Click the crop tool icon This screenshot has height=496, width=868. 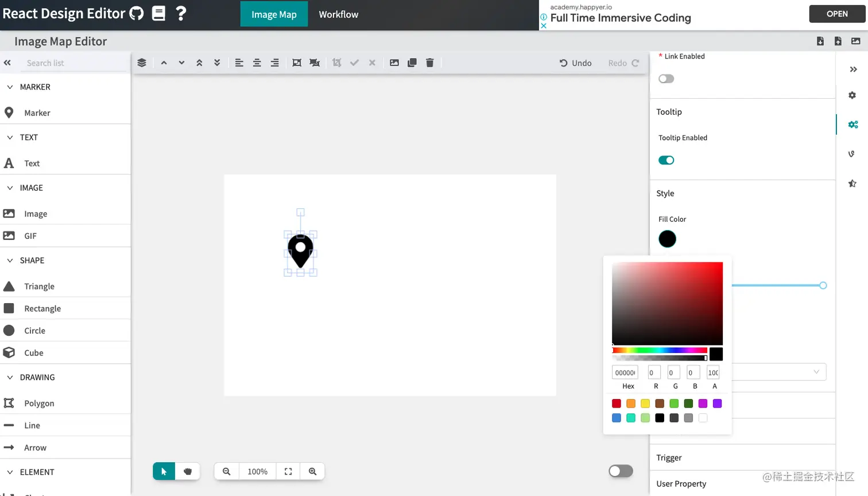pos(337,63)
